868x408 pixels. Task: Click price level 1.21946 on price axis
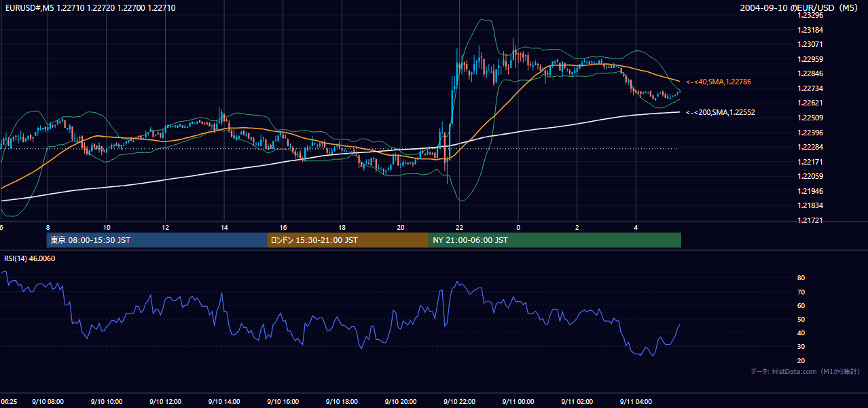click(810, 191)
